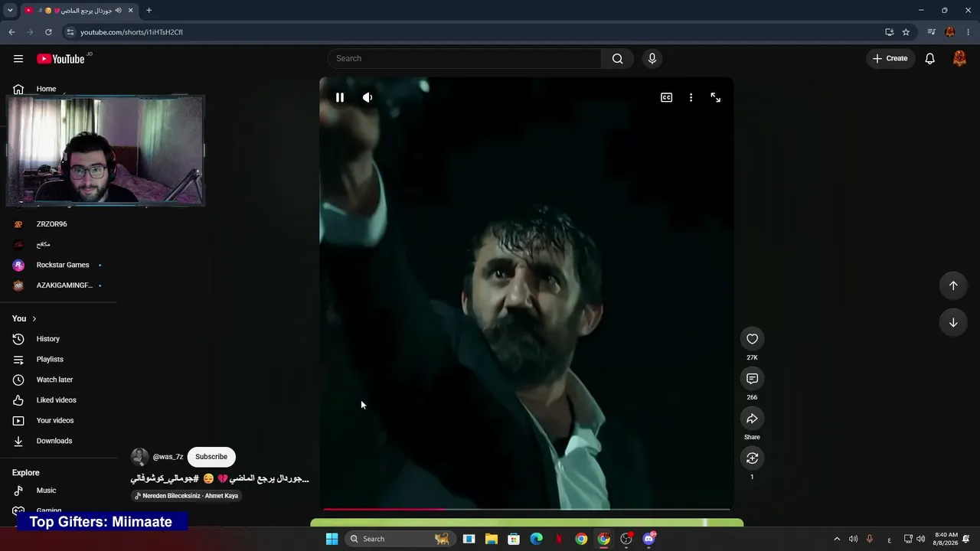The image size is (980, 551).
Task: Go back with the browser back arrow
Action: pyautogui.click(x=11, y=32)
